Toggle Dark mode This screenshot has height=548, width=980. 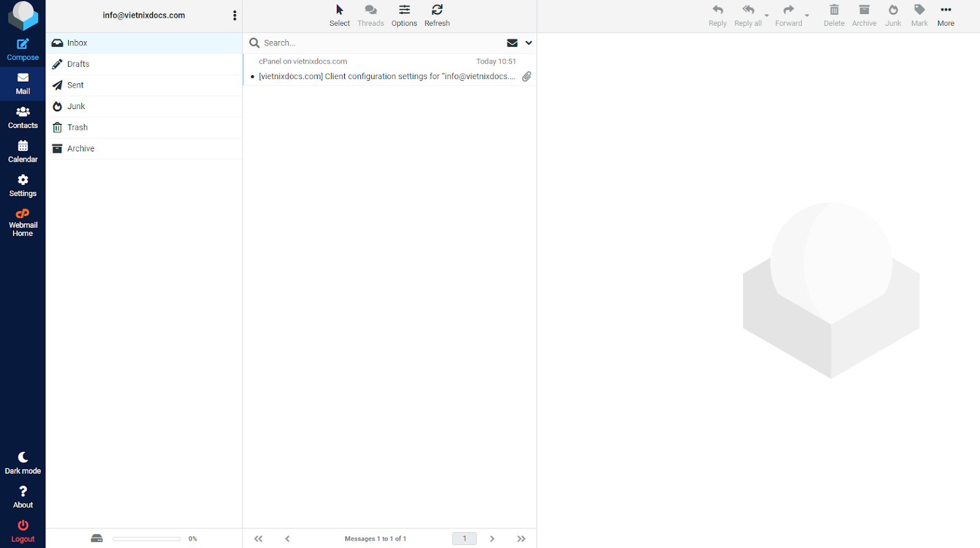coord(23,463)
